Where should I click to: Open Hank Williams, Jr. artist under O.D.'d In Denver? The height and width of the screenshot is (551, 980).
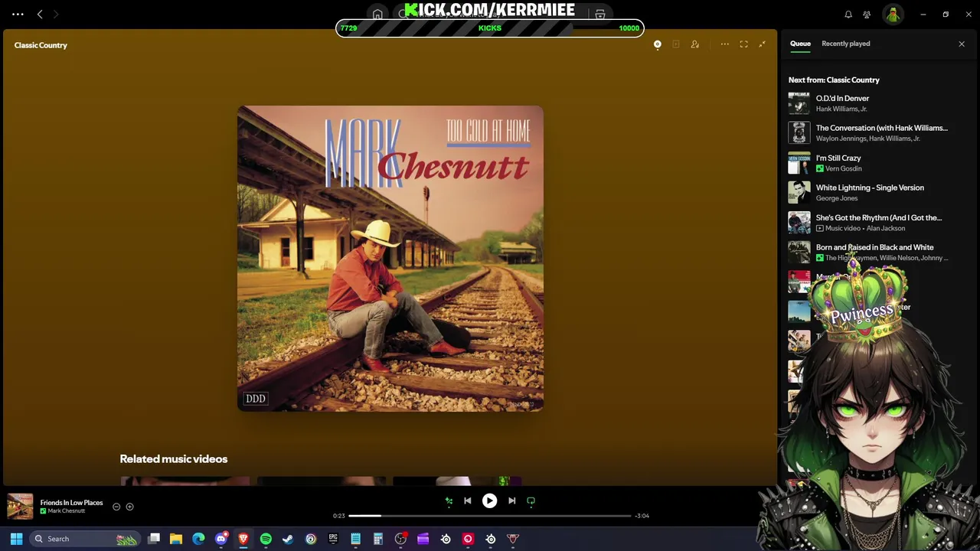coord(841,109)
